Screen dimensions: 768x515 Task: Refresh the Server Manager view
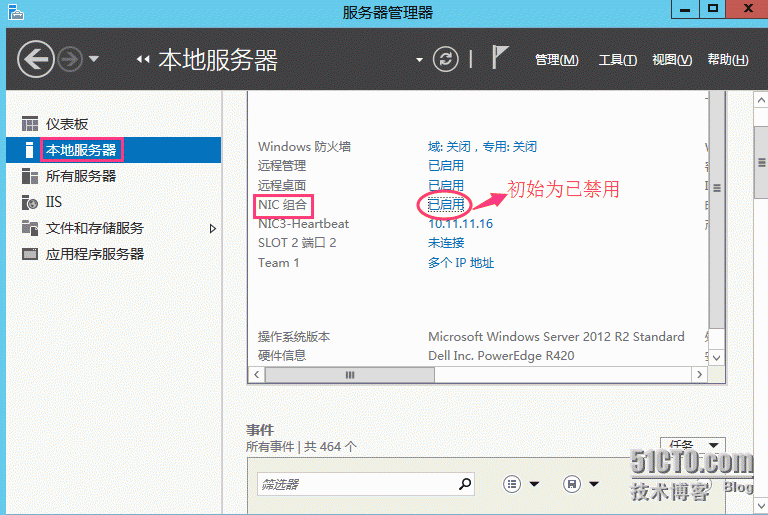click(x=445, y=59)
